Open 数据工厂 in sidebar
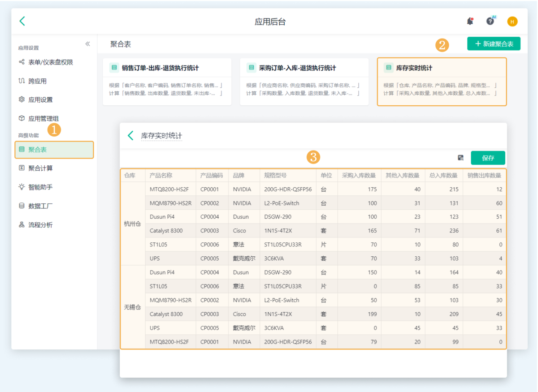Viewport: 538px width, 392px height. pos(40,206)
